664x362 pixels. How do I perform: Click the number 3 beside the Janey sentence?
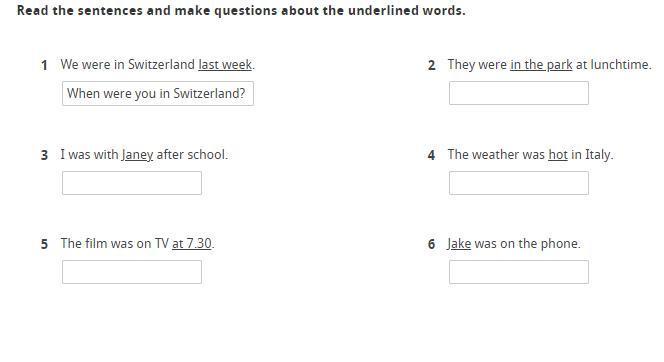[x=44, y=155]
